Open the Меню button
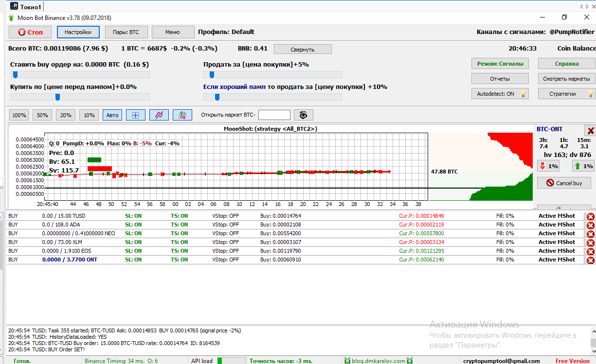 click(173, 32)
